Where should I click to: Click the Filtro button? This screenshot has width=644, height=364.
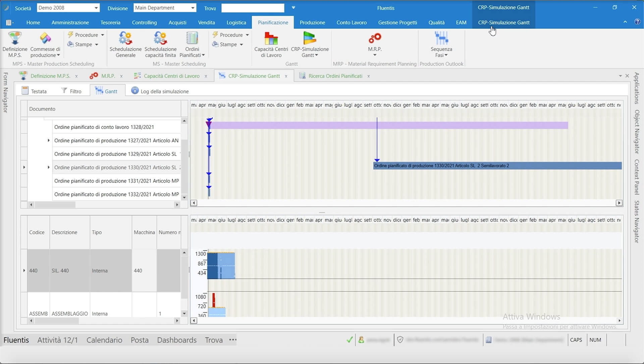[x=71, y=91]
